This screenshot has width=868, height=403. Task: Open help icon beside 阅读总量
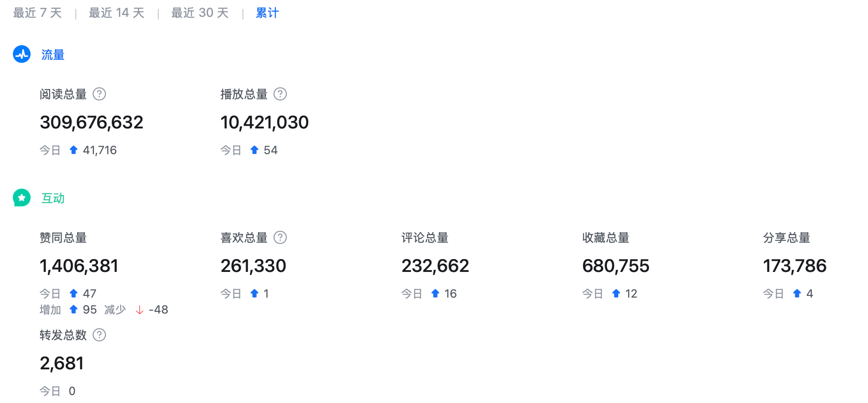pos(99,94)
